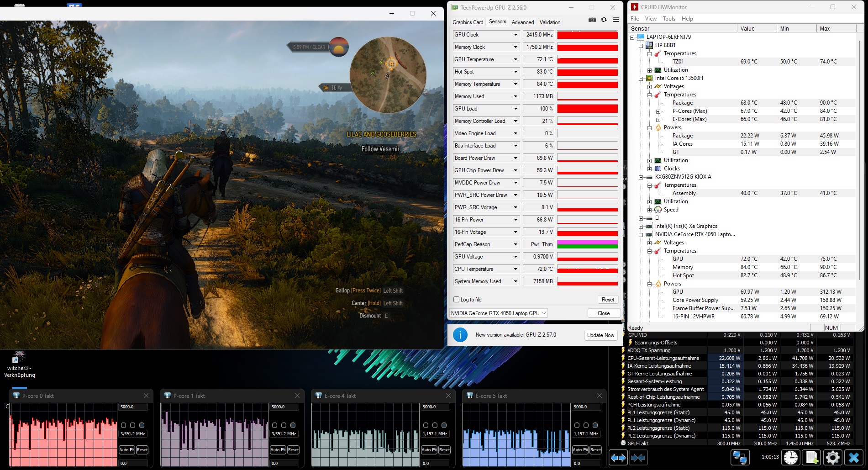Click the KXG80ZNV512G KIOXIA drive icon
The image size is (868, 470).
click(x=649, y=177)
